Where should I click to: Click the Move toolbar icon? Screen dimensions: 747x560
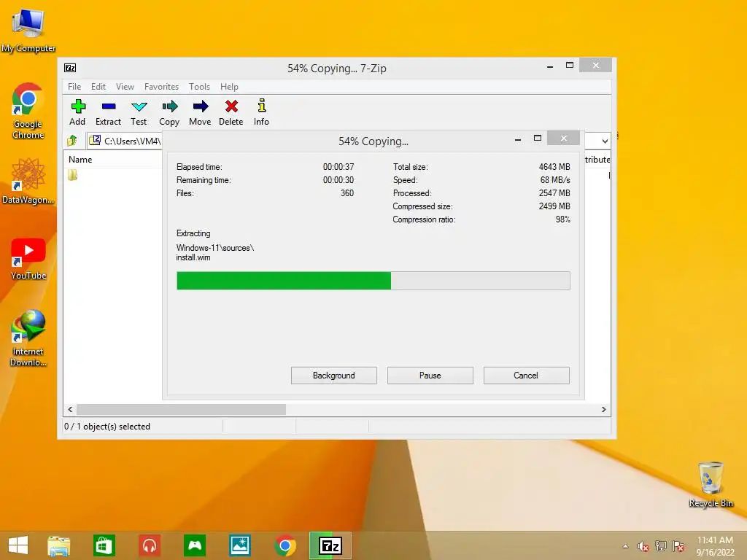pos(201,106)
